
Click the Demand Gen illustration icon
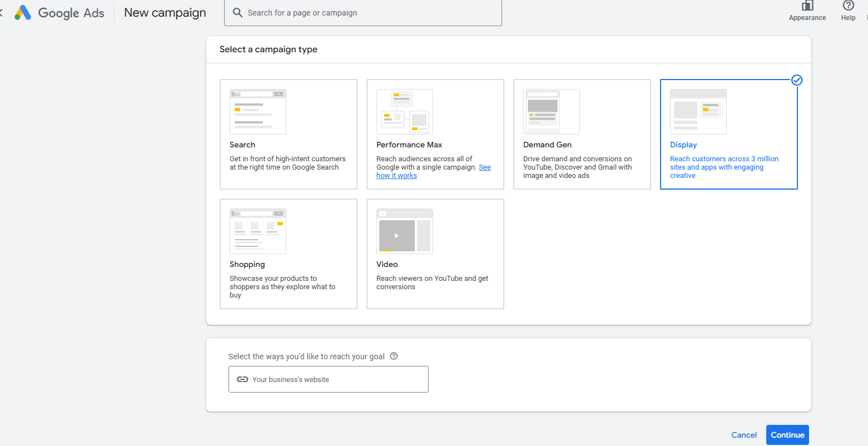click(552, 112)
